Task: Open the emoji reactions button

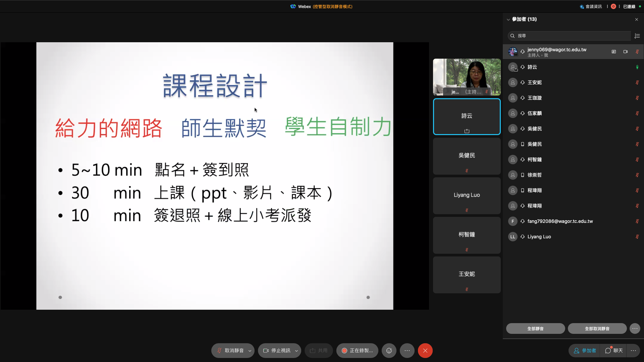Action: (x=389, y=351)
